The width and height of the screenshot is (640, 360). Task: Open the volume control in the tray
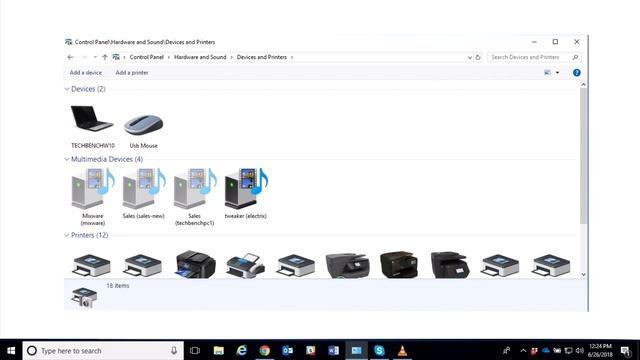tap(579, 350)
